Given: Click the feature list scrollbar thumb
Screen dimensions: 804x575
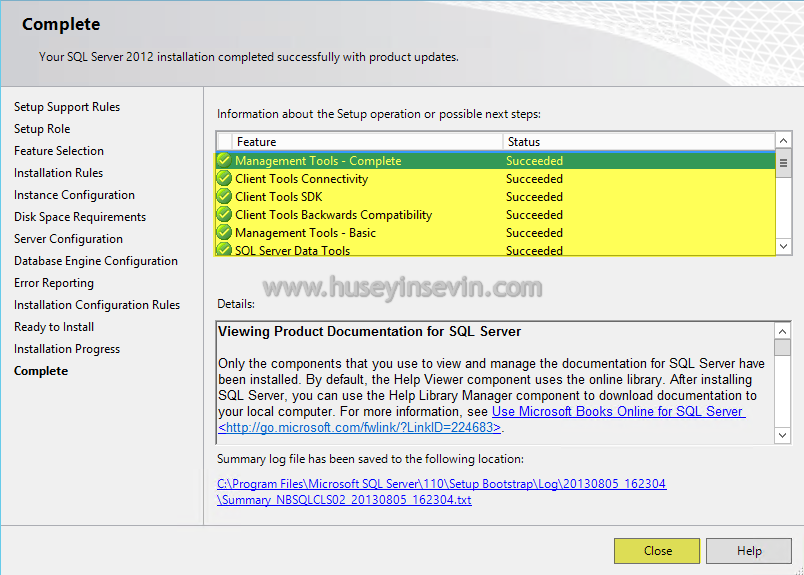Looking at the screenshot, I should point(783,163).
